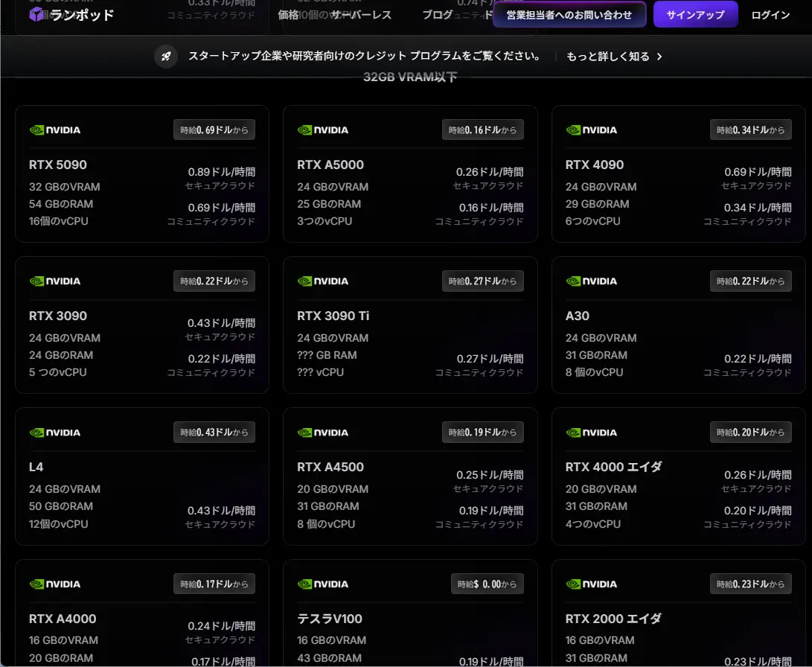
Task: Open the サーバーレス menu item
Action: coord(362,14)
